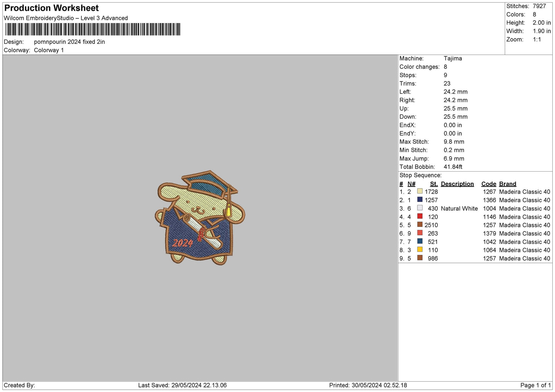This screenshot has height=392, width=555.
Task: Click the 'Page 1 of 1' footer
Action: click(x=535, y=385)
